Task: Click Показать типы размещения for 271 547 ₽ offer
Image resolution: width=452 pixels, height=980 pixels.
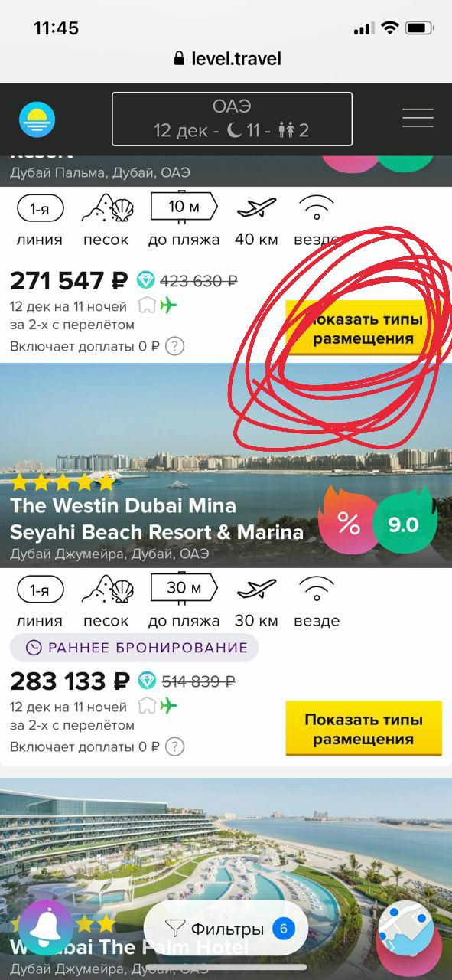Action: (363, 328)
